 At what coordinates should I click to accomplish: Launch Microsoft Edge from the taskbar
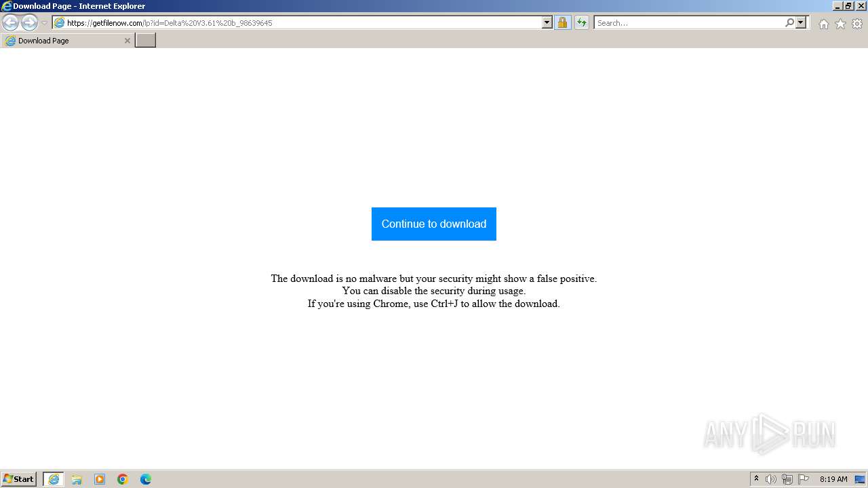146,479
